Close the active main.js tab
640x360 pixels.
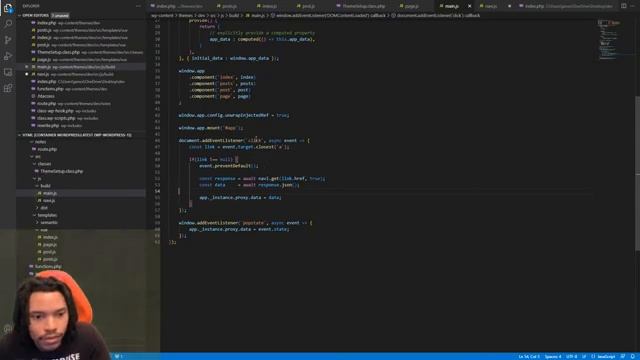click(469, 6)
